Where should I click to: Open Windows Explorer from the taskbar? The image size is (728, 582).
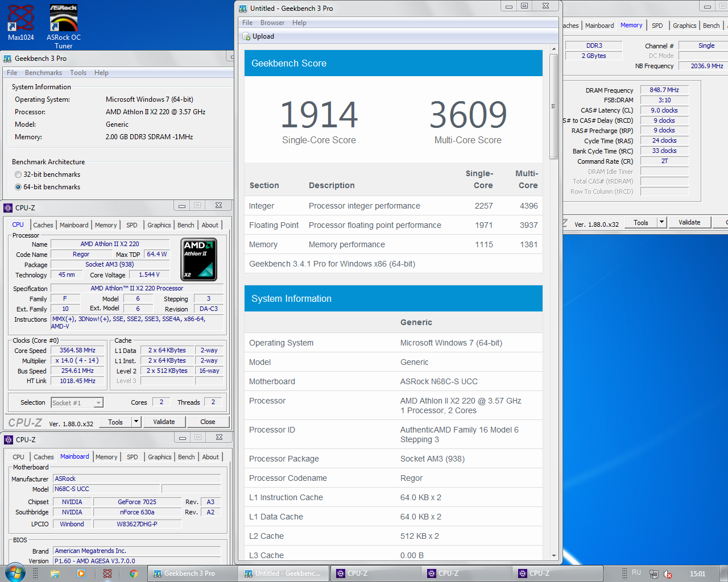55,573
